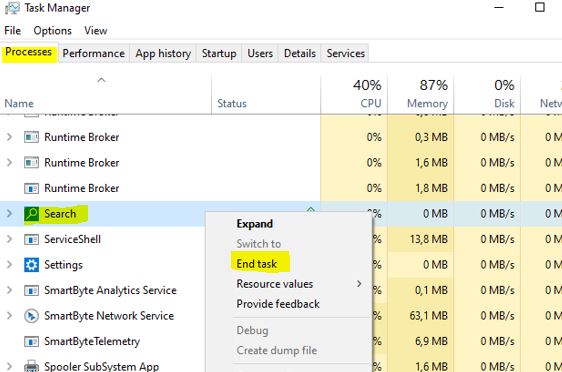Click the green Search process icon

pos(31,214)
